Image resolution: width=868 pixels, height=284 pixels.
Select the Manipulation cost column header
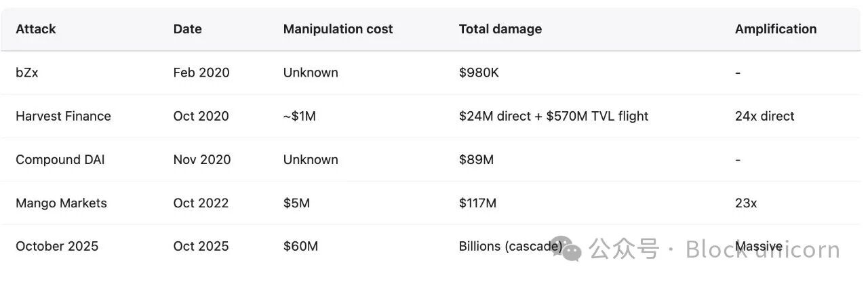coord(338,29)
